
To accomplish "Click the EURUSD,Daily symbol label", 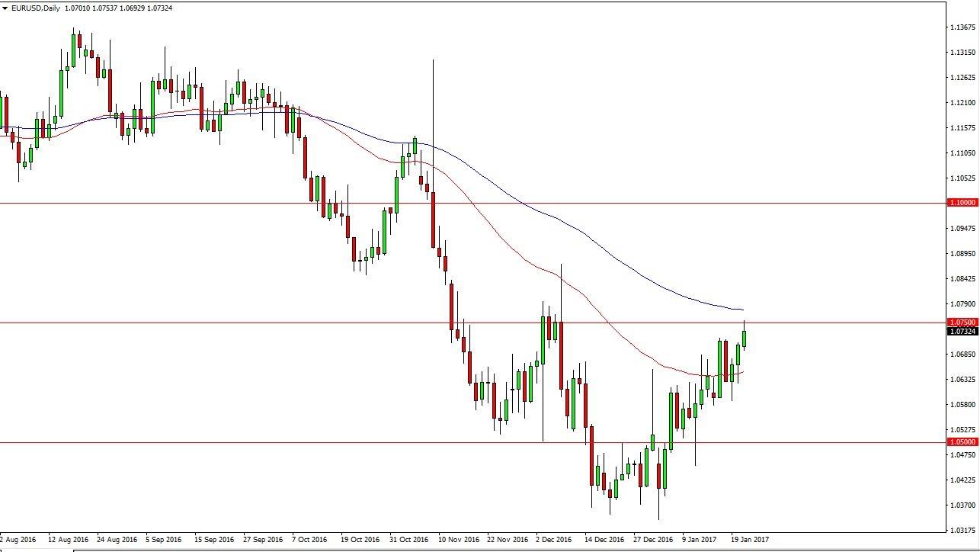I will [x=29, y=8].
